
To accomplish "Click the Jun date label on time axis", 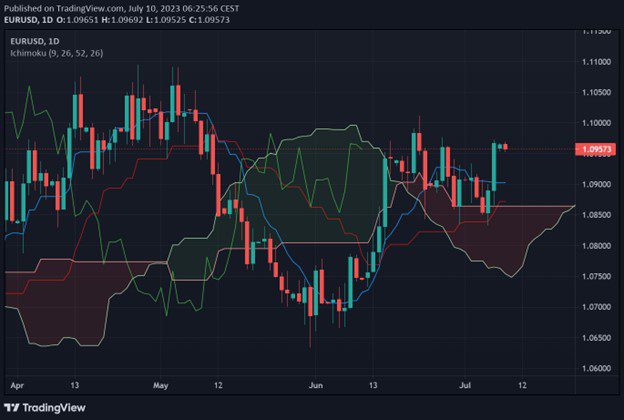I will pyautogui.click(x=316, y=385).
